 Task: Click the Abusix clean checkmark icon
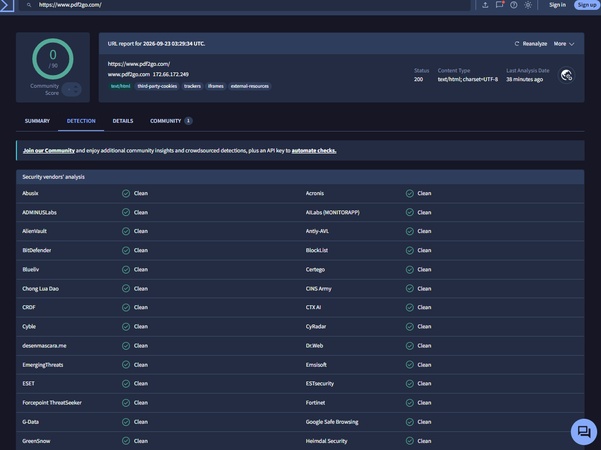coord(126,194)
